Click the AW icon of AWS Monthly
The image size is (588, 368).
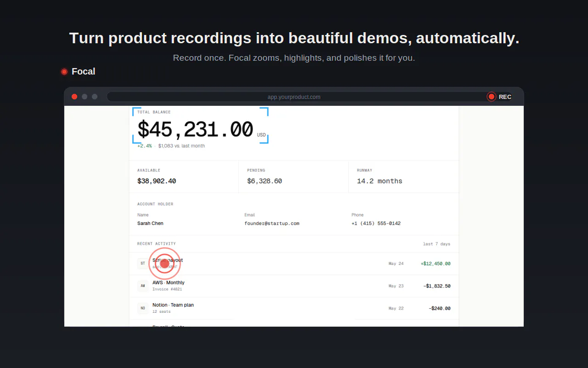pyautogui.click(x=143, y=286)
